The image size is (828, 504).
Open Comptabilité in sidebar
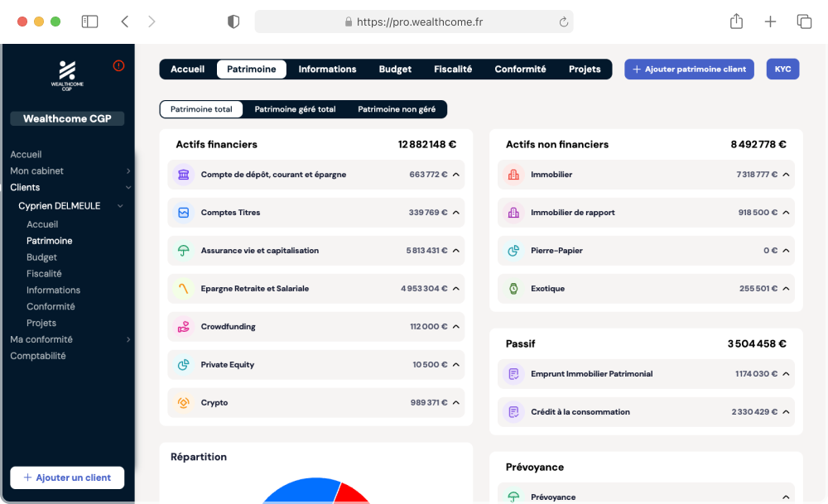(x=38, y=356)
